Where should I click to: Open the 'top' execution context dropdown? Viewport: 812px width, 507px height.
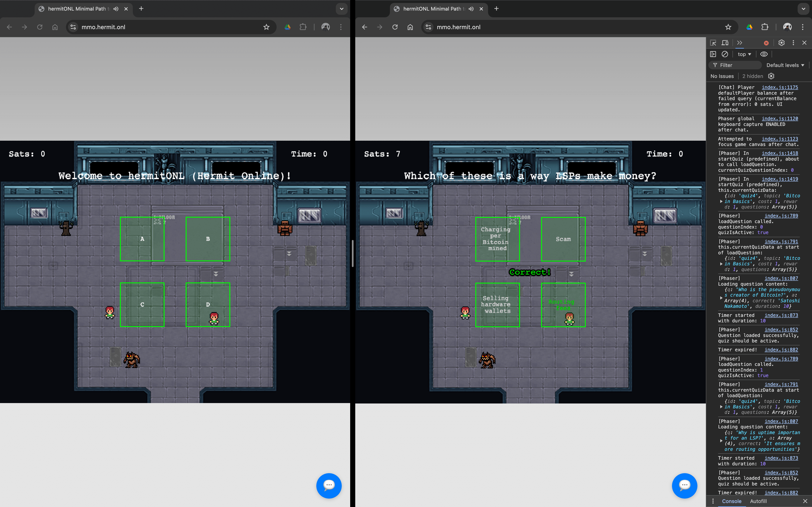(744, 54)
